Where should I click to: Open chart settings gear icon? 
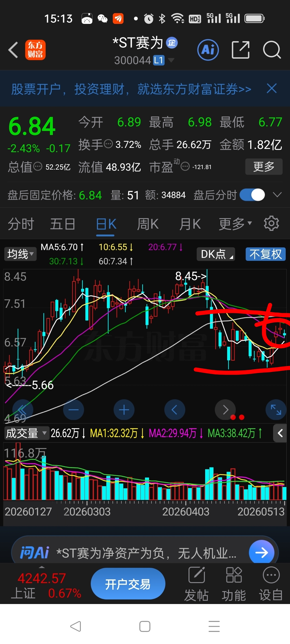[x=271, y=223]
